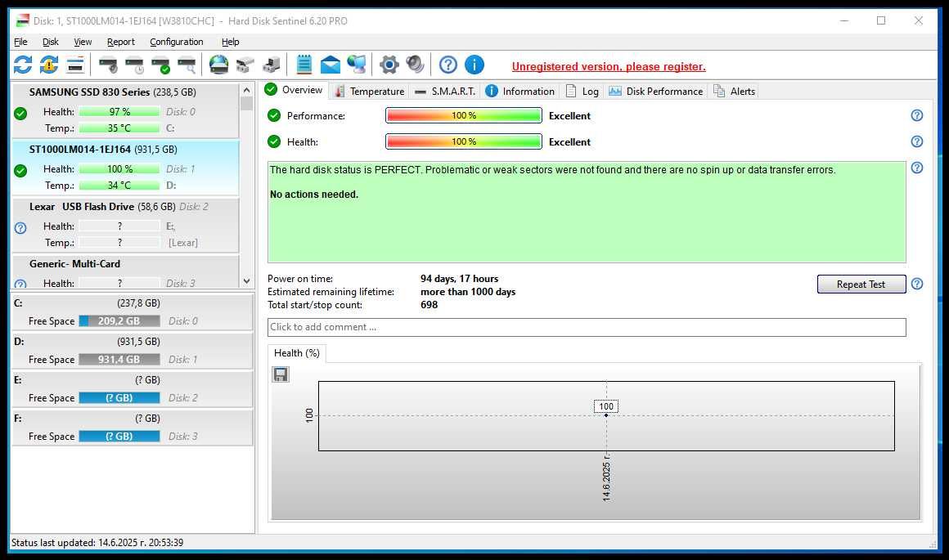Open the Disk menu

50,42
